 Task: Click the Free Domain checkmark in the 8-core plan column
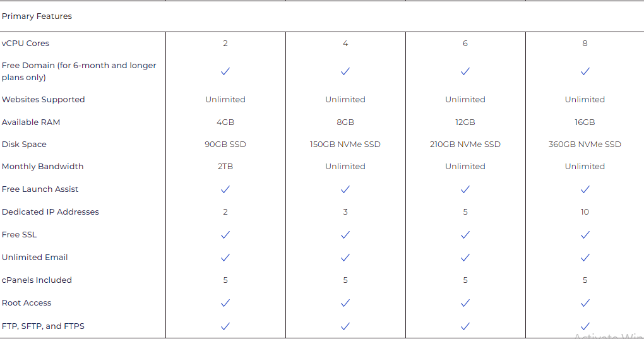(585, 71)
